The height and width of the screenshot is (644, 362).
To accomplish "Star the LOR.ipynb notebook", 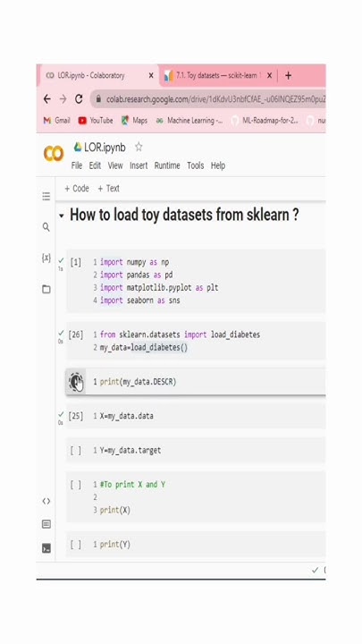I will (139, 147).
